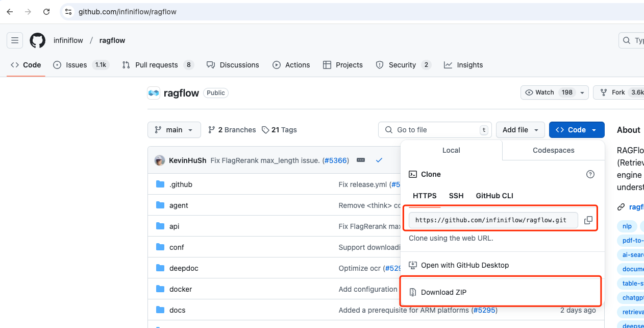Expand the main branch dropdown
This screenshot has height=328, width=644.
(x=174, y=130)
